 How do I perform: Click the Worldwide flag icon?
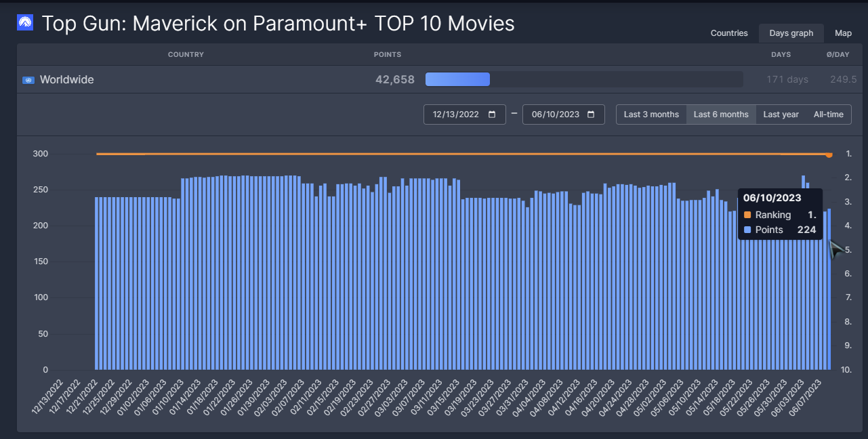[28, 80]
